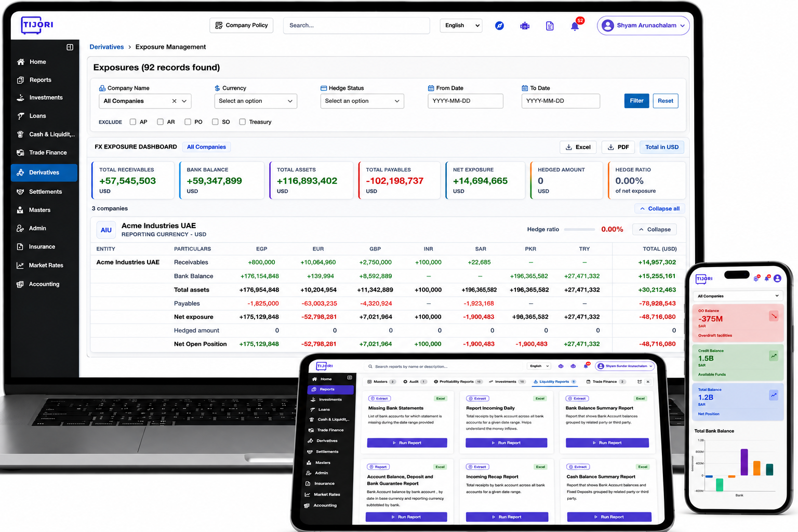
Task: Click the Reset button
Action: click(665, 101)
